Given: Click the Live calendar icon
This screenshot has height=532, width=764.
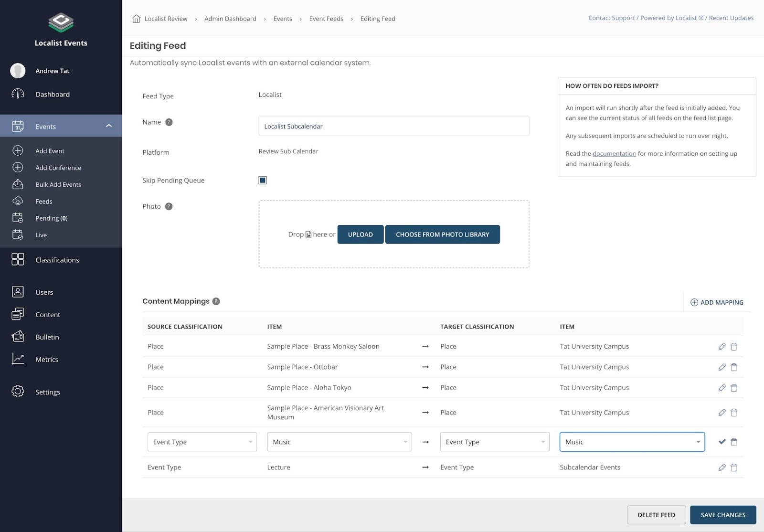Looking at the screenshot, I should coord(18,234).
